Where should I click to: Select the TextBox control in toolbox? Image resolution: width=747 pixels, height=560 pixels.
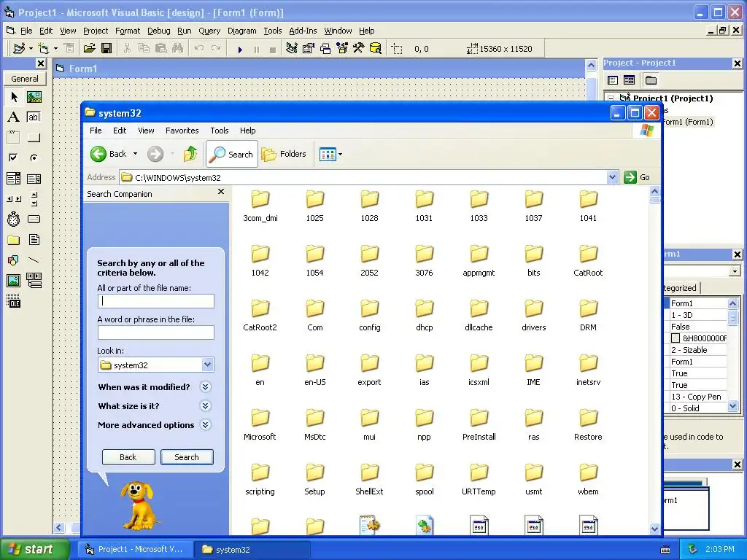(x=34, y=117)
